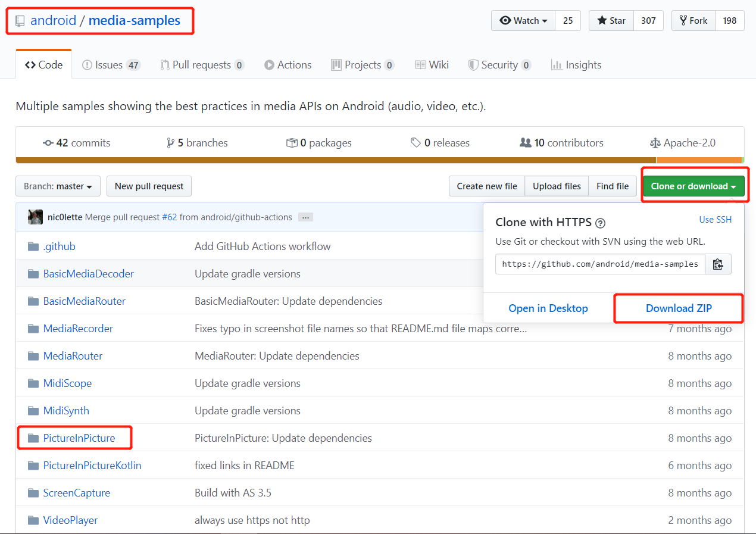View the 25 watchers count
The image size is (756, 534).
click(568, 20)
